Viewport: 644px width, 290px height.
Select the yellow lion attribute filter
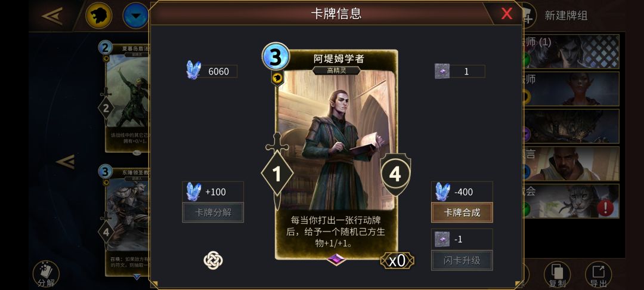tap(98, 16)
